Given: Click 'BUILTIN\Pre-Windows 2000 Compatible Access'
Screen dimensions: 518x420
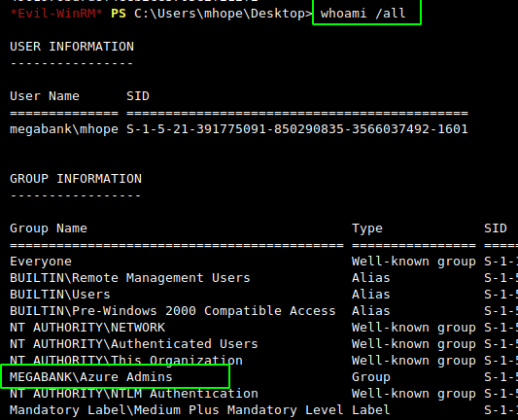Looking at the screenshot, I should (x=173, y=311).
